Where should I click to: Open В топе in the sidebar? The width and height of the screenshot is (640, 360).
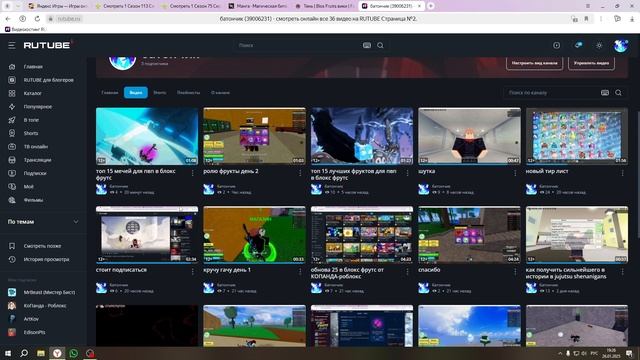(x=31, y=120)
